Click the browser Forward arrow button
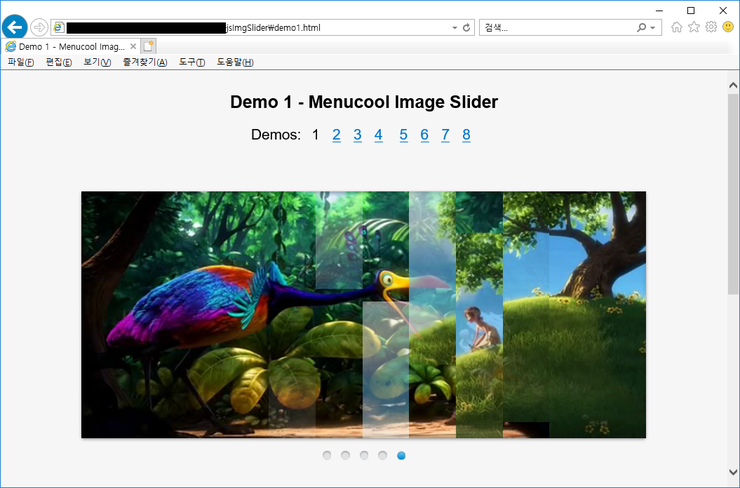 point(39,27)
